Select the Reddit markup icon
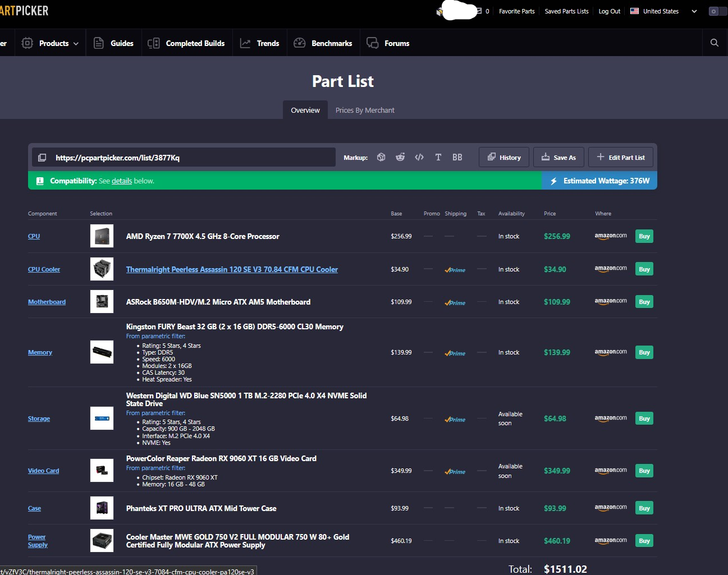 (400, 158)
